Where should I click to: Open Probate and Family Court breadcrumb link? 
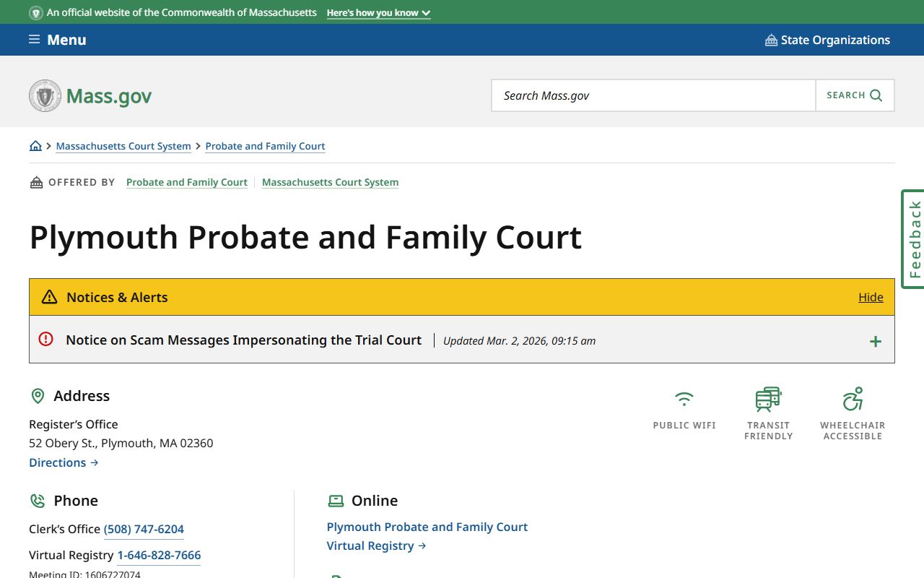tap(265, 146)
